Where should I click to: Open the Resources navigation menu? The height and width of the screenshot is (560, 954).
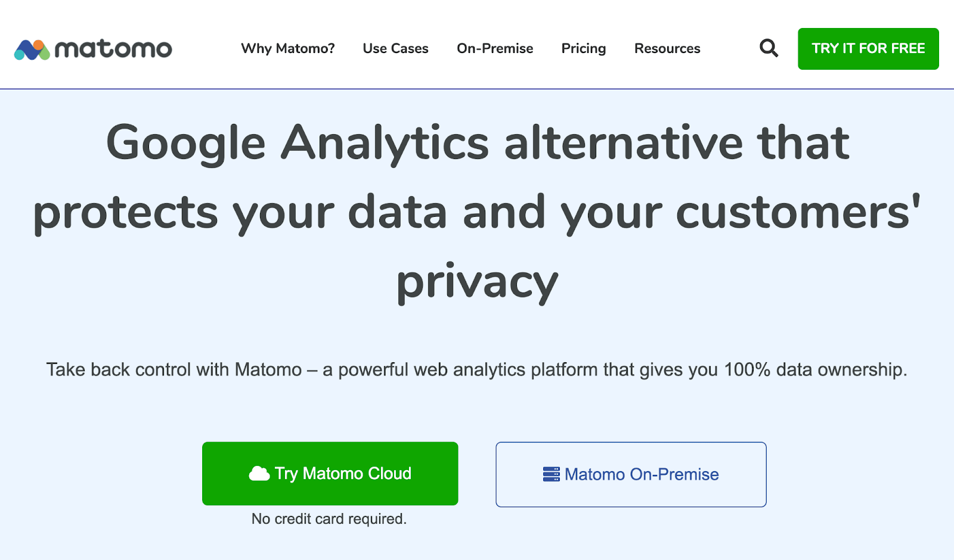(667, 49)
